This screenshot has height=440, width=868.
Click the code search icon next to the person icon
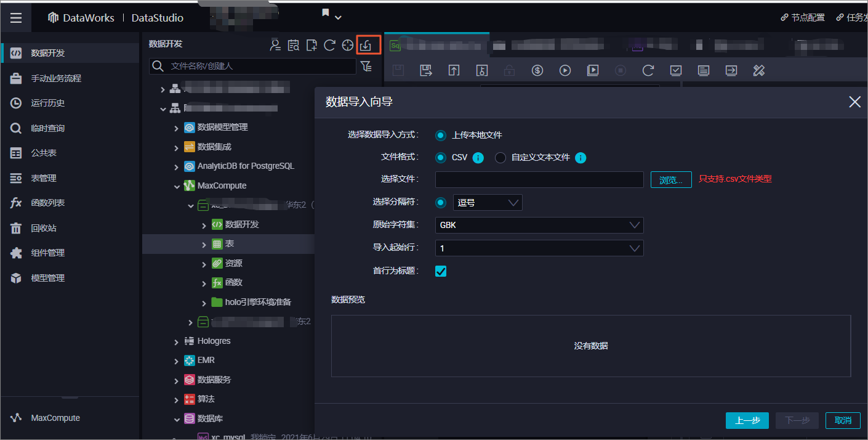pos(294,45)
